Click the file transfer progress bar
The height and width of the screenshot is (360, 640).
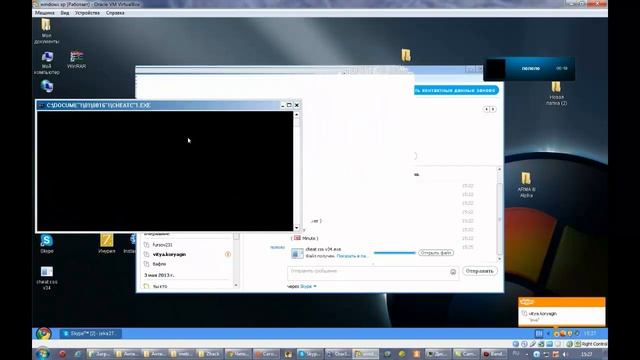pos(394,253)
